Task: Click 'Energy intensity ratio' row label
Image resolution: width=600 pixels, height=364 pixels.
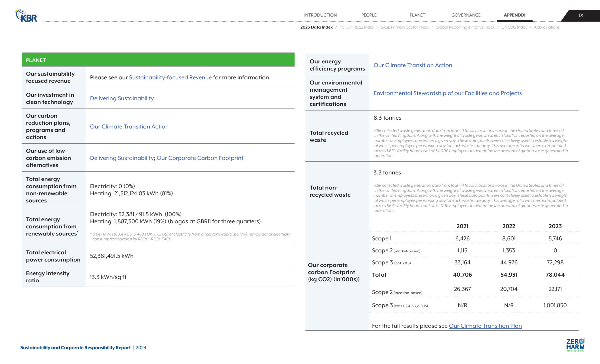Action: [x=47, y=277]
